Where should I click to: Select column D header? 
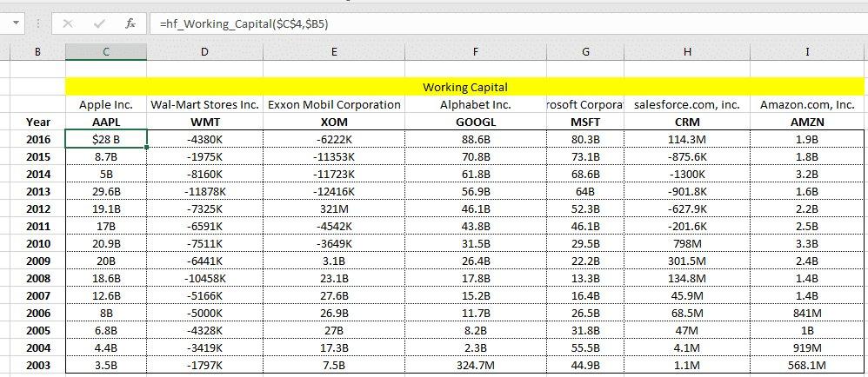click(x=204, y=52)
